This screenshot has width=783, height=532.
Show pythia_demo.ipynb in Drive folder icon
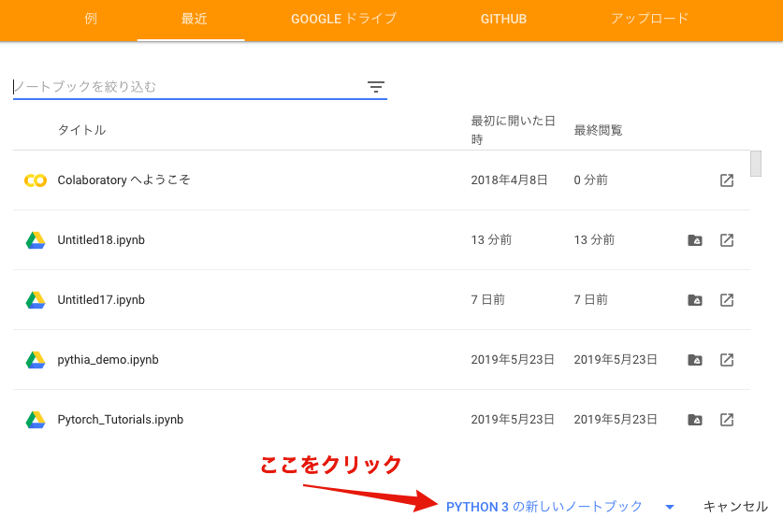tap(695, 360)
